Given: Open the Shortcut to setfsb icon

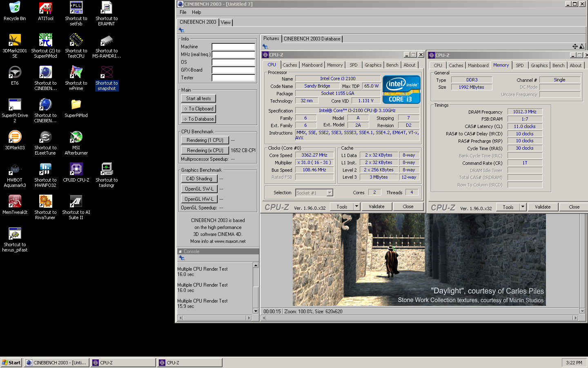Looking at the screenshot, I should pyautogui.click(x=76, y=13).
